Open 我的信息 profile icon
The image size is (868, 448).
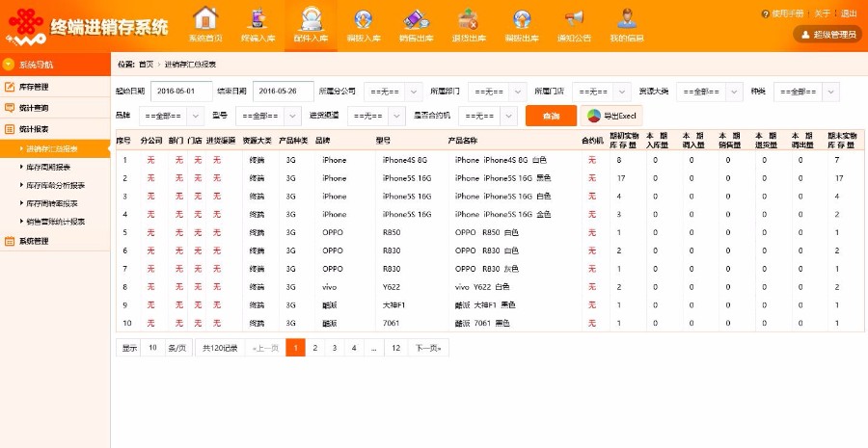click(x=627, y=18)
